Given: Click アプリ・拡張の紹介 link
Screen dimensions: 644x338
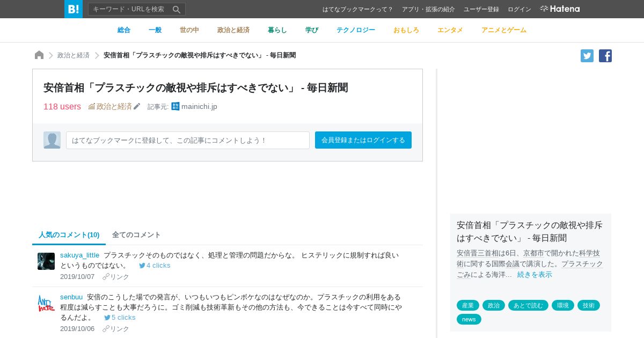Looking at the screenshot, I should (428, 9).
